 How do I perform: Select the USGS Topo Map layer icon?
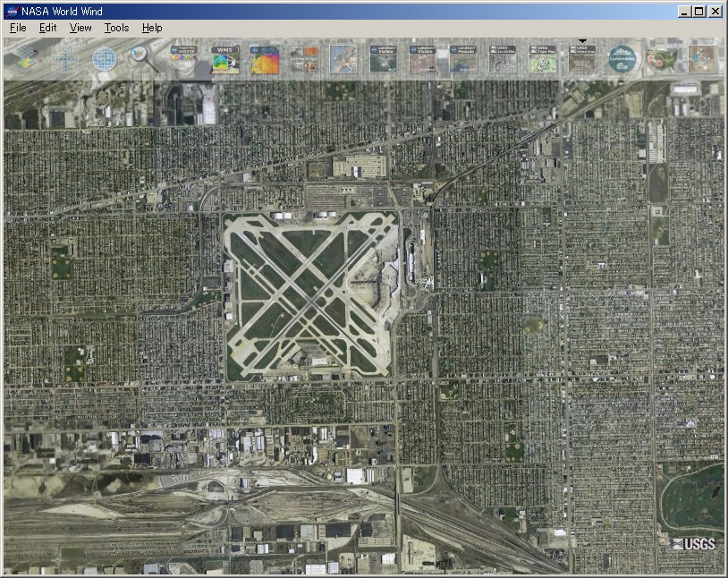(x=542, y=59)
